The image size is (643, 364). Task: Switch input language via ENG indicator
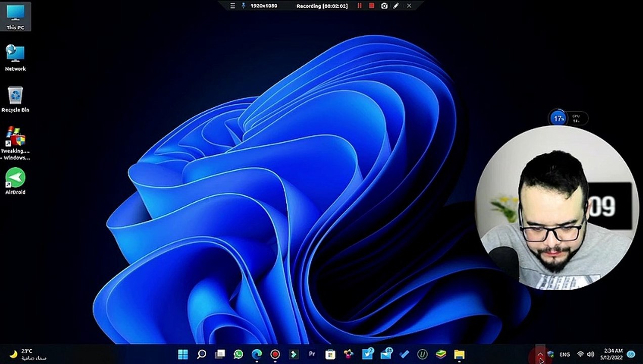(565, 354)
